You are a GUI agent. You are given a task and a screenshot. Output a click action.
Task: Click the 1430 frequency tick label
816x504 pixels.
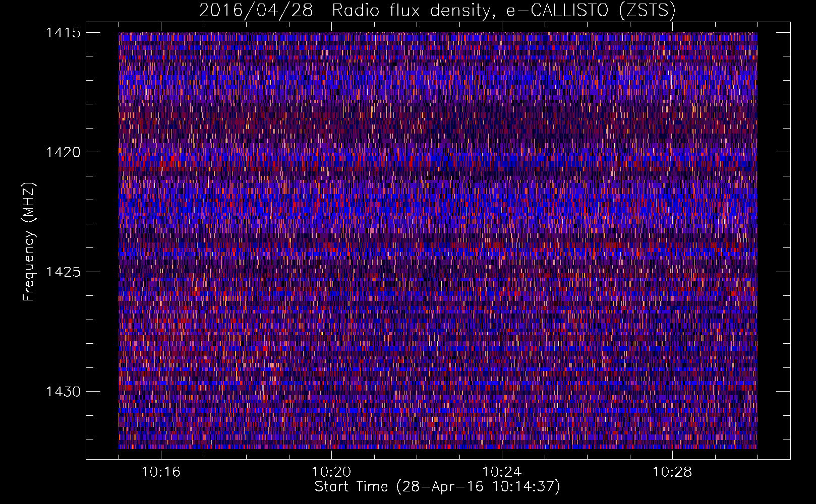(63, 392)
